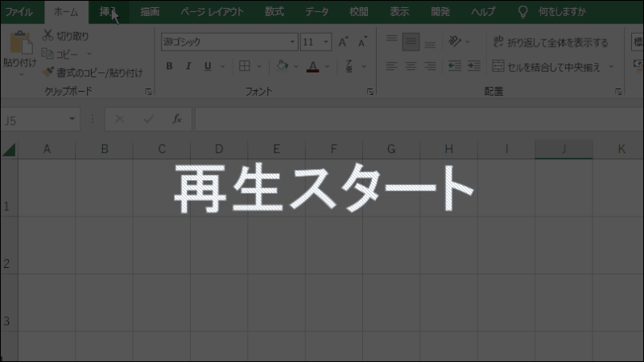This screenshot has height=362, width=644.
Task: Toggle Underline formatting
Action: [208, 66]
